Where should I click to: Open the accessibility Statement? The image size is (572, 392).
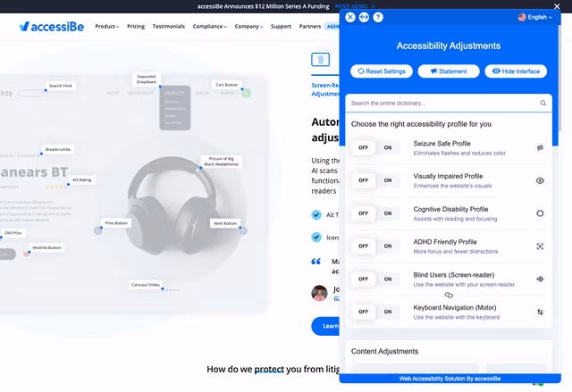click(449, 71)
